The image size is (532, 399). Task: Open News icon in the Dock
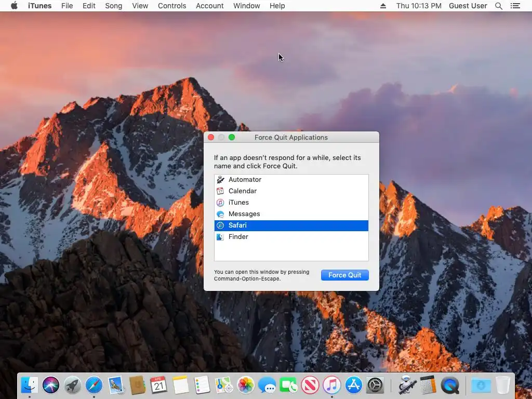[x=310, y=385]
